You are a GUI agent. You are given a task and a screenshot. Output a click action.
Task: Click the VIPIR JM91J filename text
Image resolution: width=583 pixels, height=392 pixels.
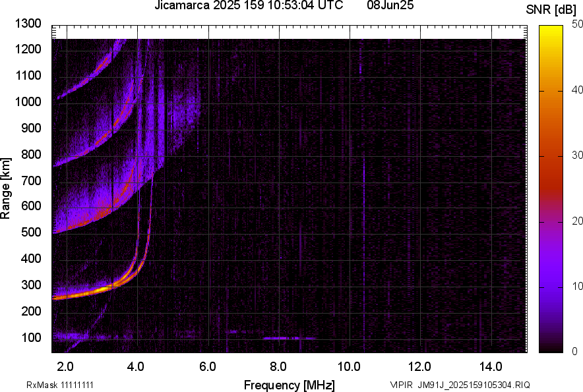(x=460, y=385)
